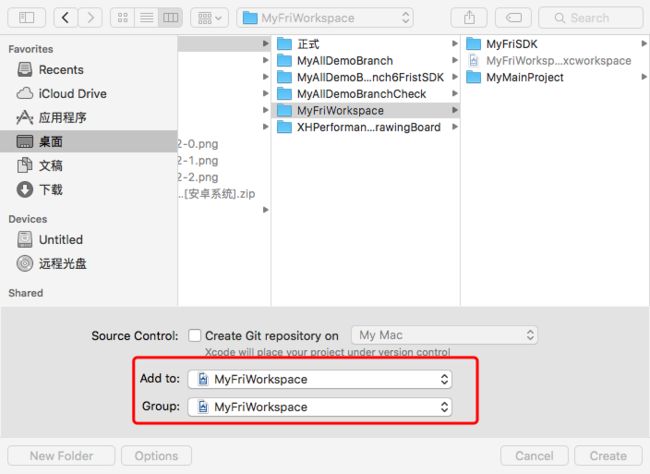Focus the Search field
This screenshot has height=474, width=650.
(x=591, y=18)
